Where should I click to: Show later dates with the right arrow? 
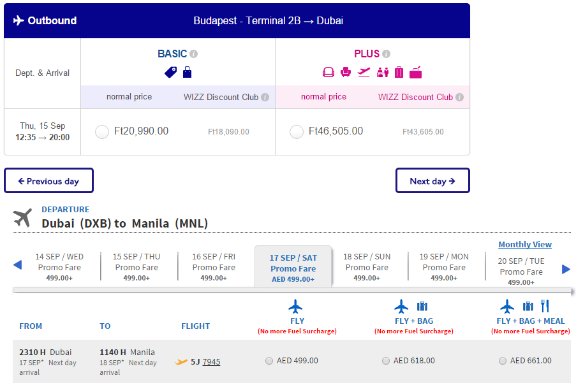(x=566, y=270)
